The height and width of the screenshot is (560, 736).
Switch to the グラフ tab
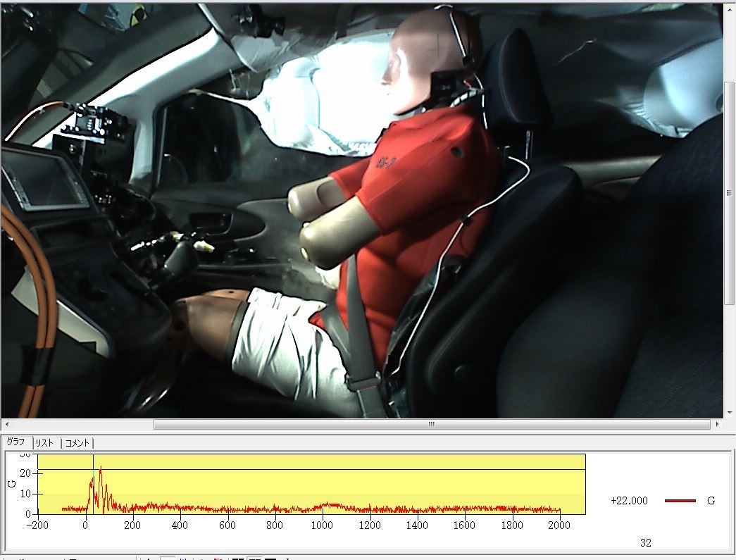pos(15,442)
